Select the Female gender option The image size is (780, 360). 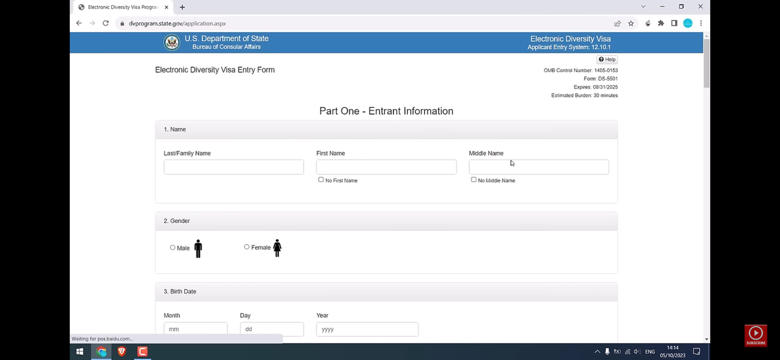coord(247,247)
